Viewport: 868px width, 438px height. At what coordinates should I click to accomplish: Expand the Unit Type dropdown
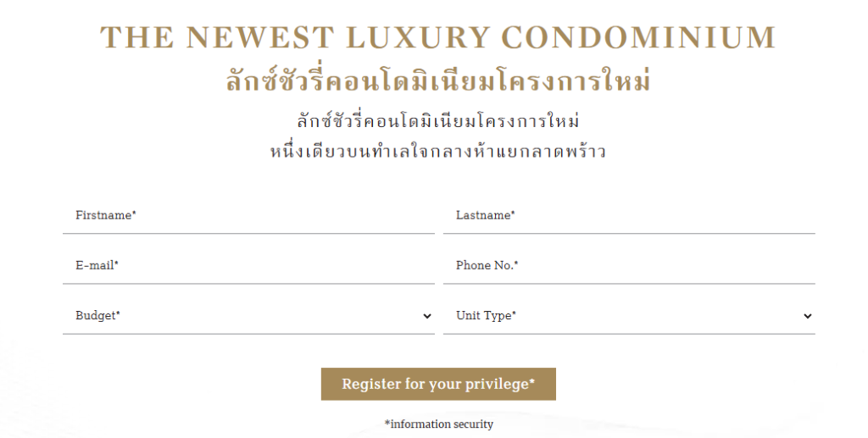(x=629, y=316)
